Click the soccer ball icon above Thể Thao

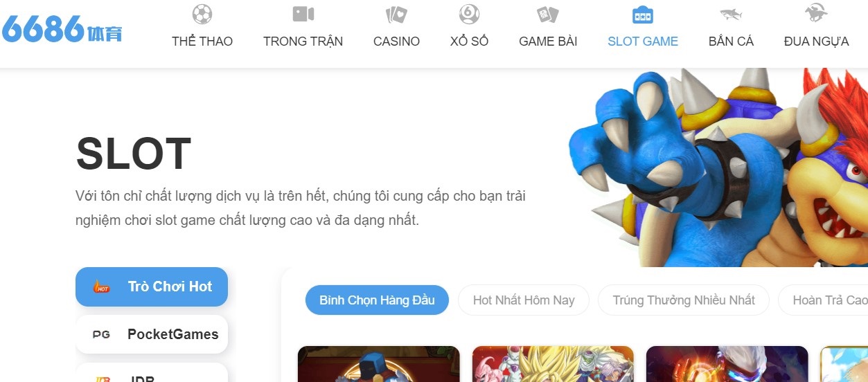click(x=202, y=14)
